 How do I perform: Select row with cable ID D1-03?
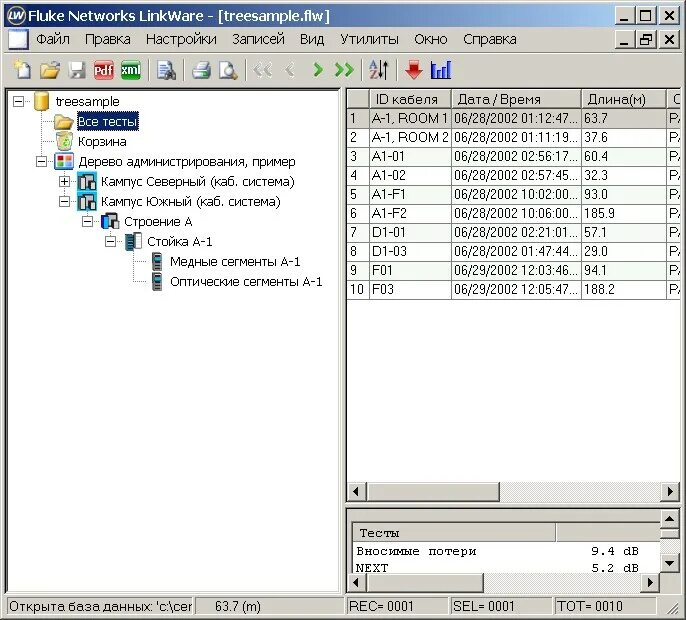(x=513, y=252)
